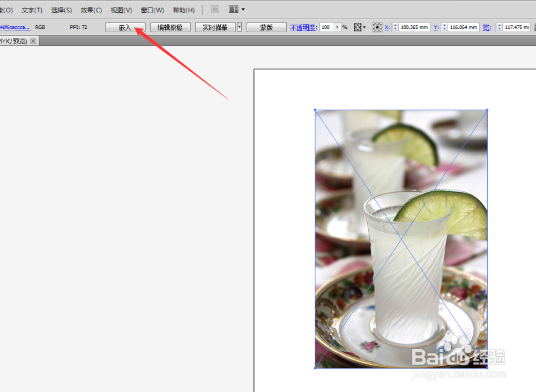Click the X: label link
The image size is (536, 392).
(387, 27)
